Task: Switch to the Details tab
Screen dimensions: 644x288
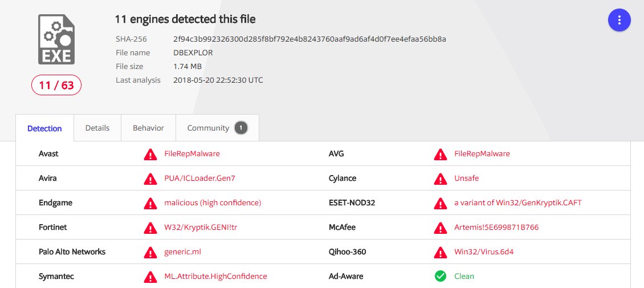Action: pos(97,128)
